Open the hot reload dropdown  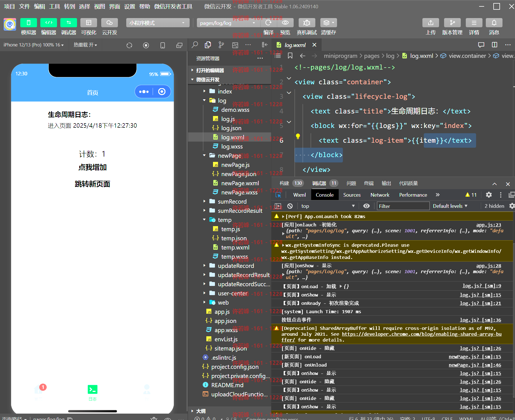tap(85, 45)
